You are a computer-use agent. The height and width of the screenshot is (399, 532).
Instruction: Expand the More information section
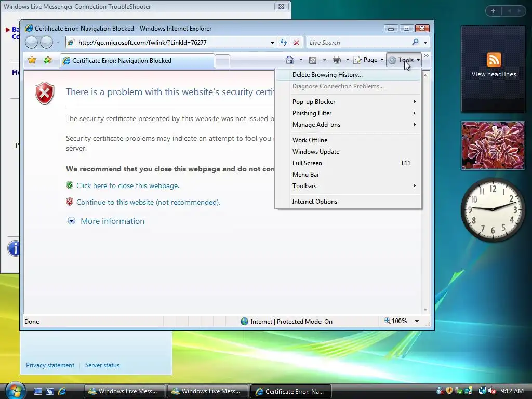click(106, 221)
